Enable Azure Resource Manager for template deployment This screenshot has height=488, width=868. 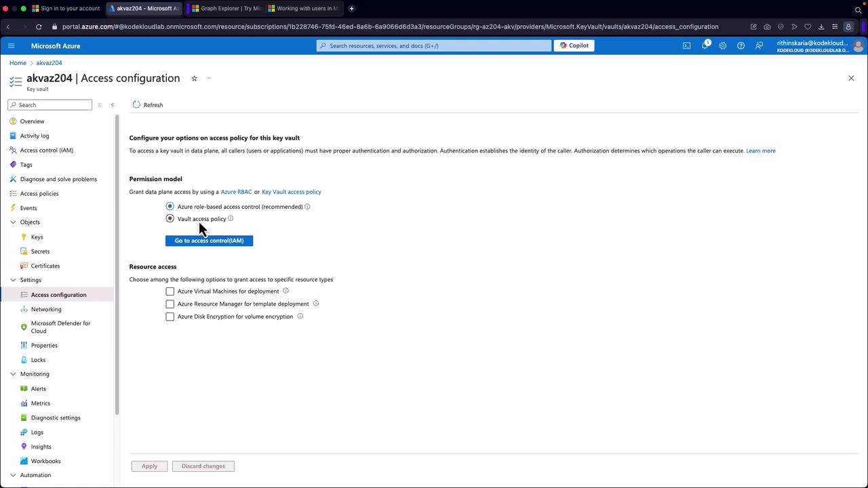coord(170,304)
